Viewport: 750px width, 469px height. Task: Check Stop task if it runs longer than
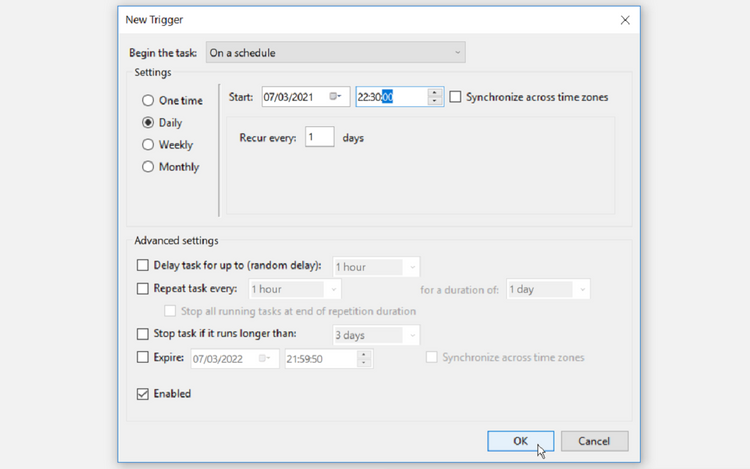pos(142,334)
